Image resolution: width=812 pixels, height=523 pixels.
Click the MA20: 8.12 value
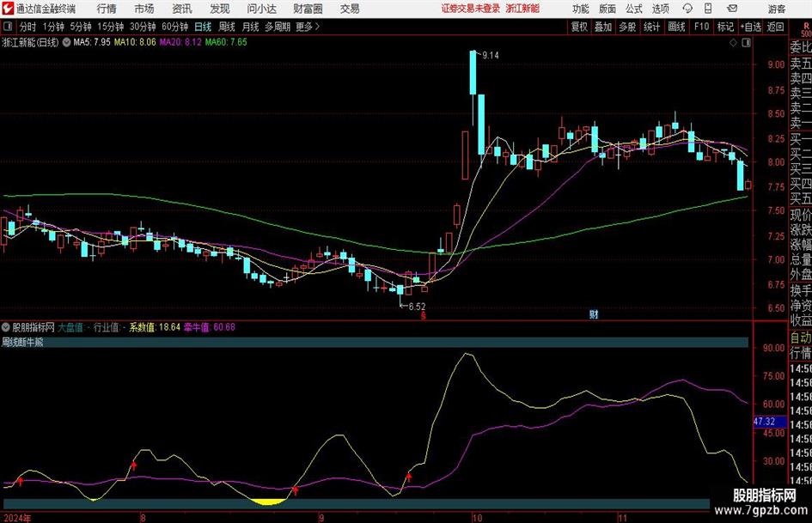[180, 42]
